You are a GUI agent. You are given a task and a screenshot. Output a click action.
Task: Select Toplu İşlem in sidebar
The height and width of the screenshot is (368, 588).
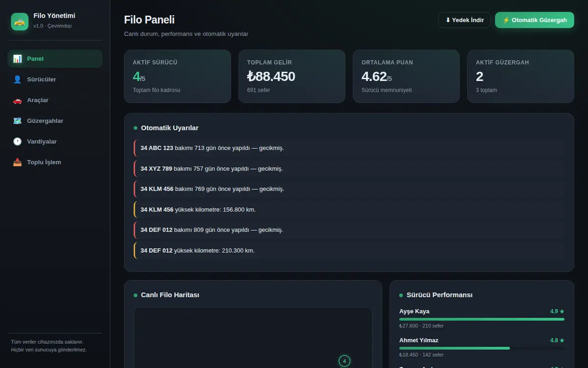pyautogui.click(x=55, y=162)
